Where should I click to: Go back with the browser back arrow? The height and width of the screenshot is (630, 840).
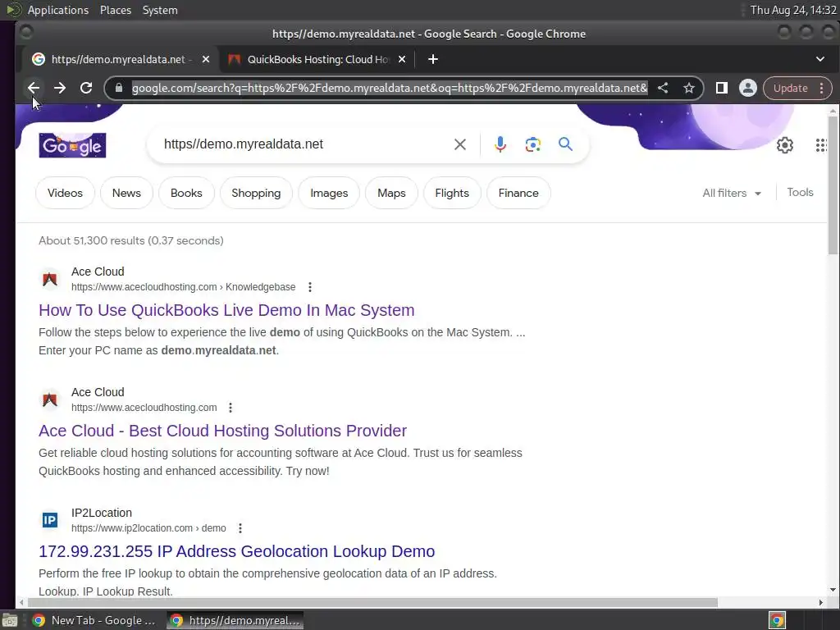[x=33, y=88]
